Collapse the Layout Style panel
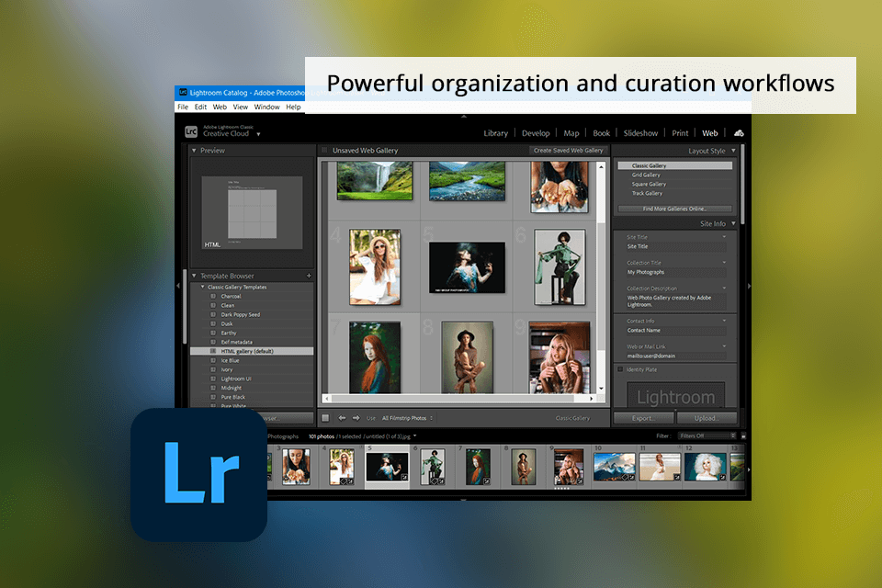Screen dimensions: 882x588 click(733, 151)
